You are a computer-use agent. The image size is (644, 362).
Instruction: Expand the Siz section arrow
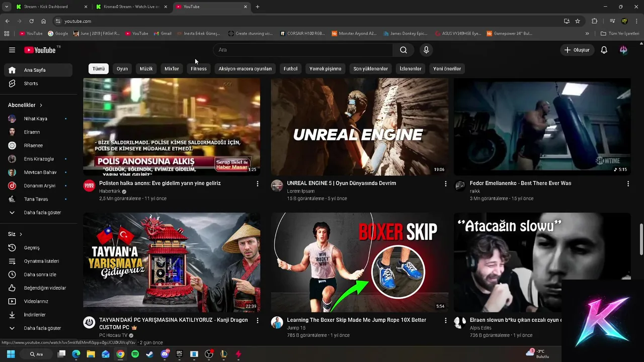21,234
